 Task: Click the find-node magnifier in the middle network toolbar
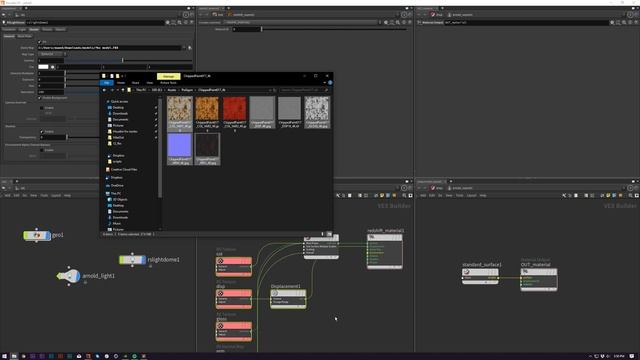point(404,196)
